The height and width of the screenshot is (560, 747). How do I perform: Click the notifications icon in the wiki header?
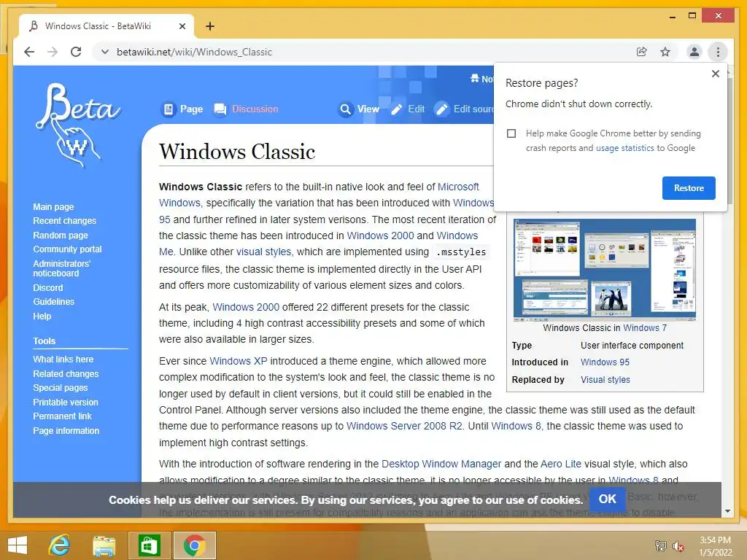click(x=475, y=79)
